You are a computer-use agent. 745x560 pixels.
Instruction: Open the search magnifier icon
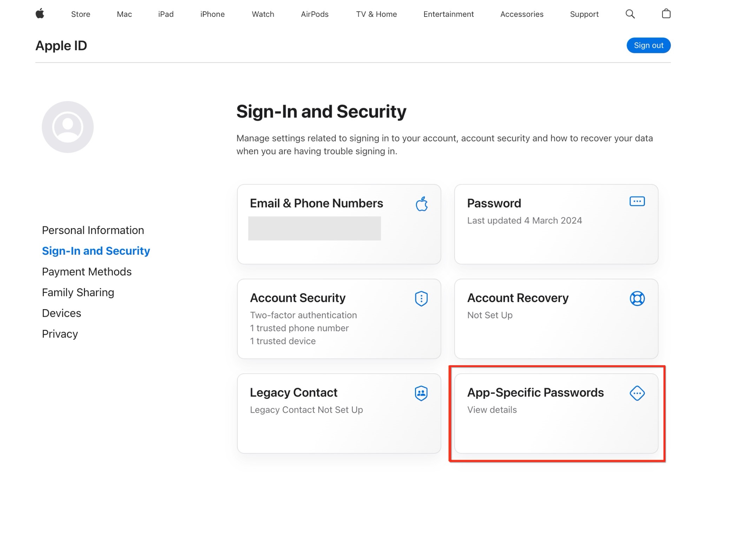tap(630, 14)
